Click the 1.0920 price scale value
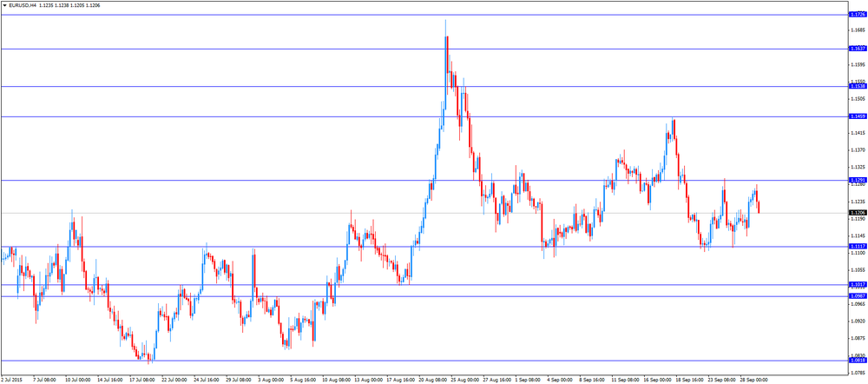The width and height of the screenshot is (868, 384). click(857, 321)
